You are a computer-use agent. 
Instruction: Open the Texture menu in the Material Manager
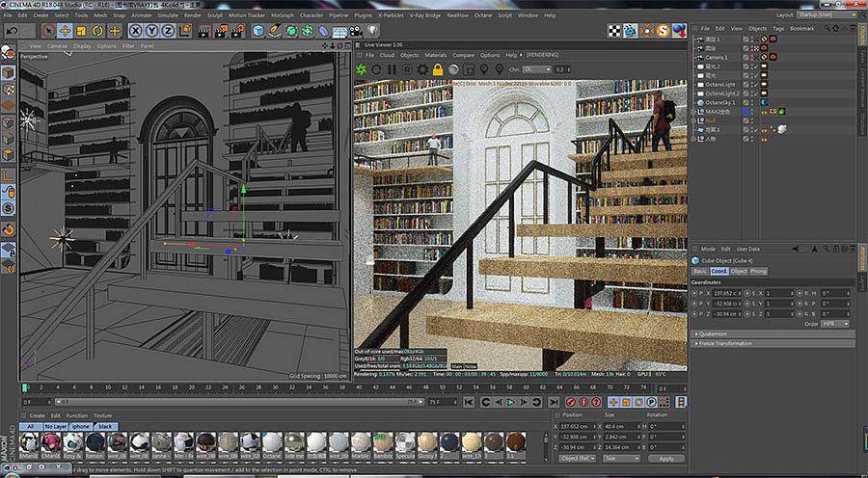[x=103, y=415]
